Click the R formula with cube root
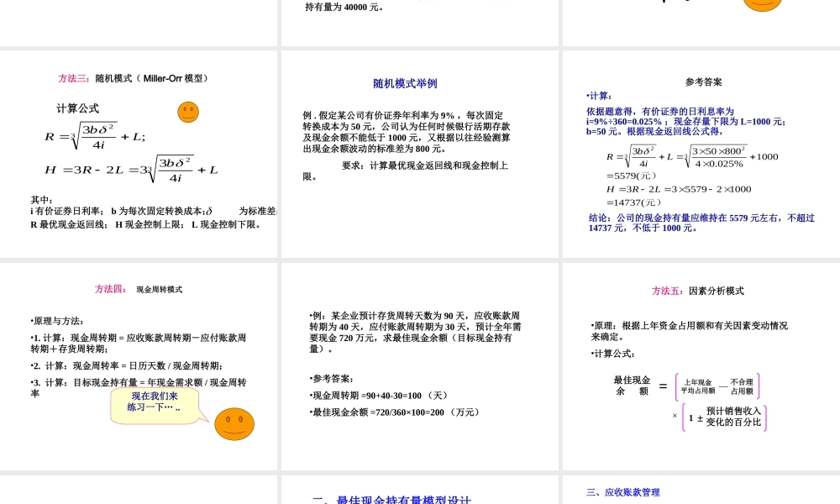 point(95,136)
